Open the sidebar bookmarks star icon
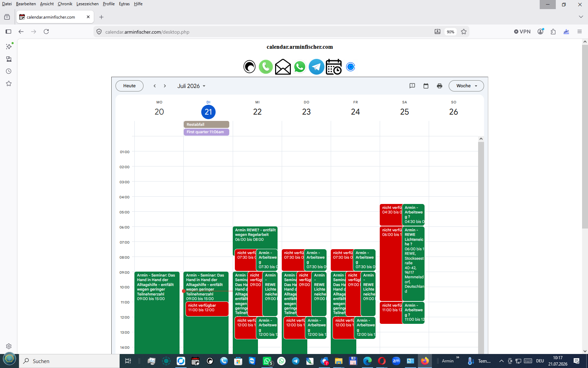588x368 pixels. tap(9, 83)
